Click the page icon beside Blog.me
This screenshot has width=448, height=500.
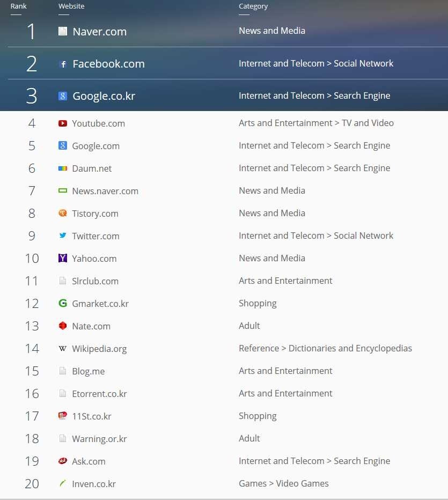63,371
